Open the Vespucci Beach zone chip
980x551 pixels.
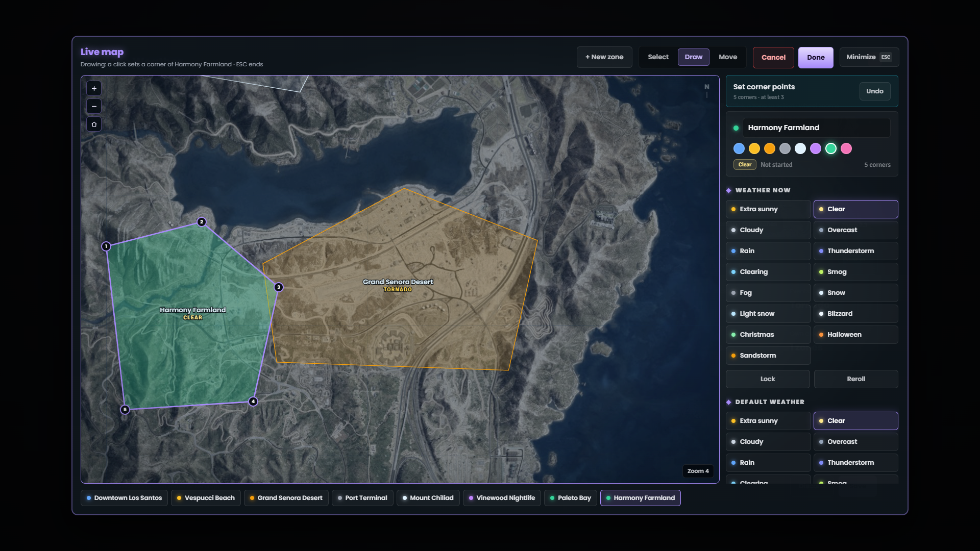pos(206,498)
